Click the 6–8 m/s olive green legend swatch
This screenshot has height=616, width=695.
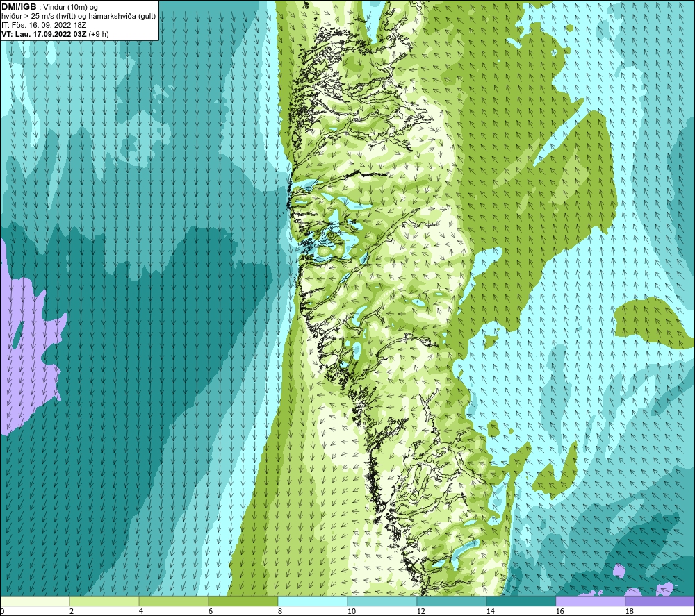click(x=243, y=601)
